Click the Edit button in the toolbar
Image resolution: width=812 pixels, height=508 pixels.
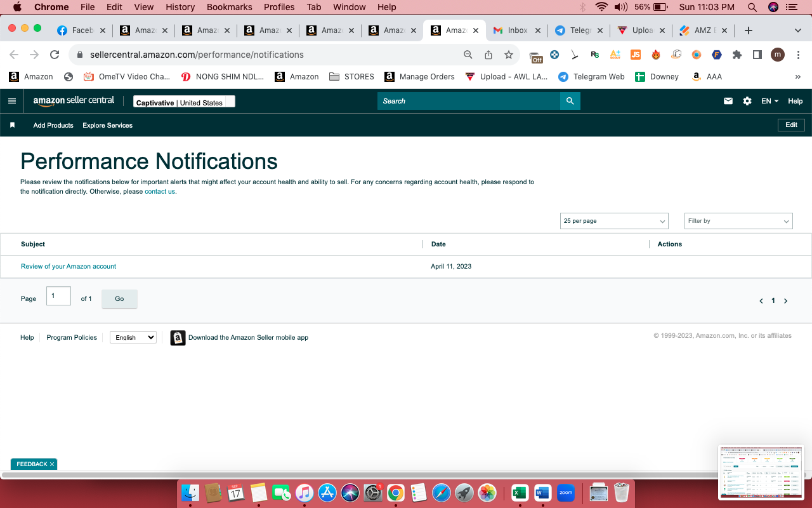pyautogui.click(x=791, y=125)
